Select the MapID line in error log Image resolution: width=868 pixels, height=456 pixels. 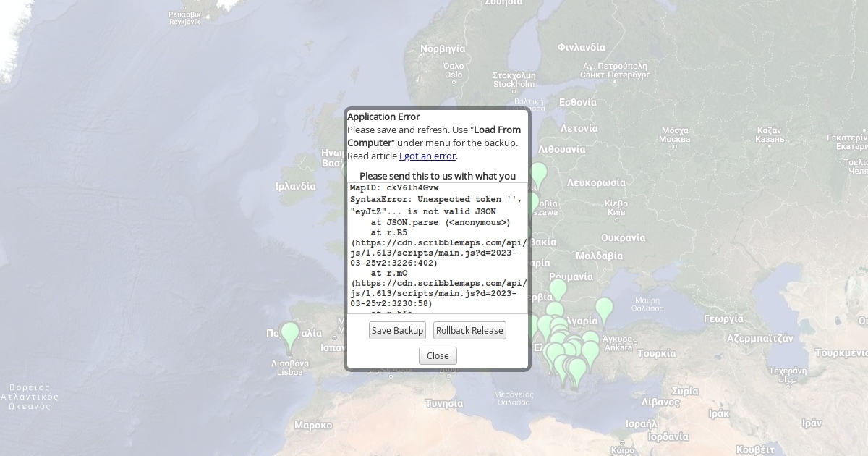tap(394, 187)
